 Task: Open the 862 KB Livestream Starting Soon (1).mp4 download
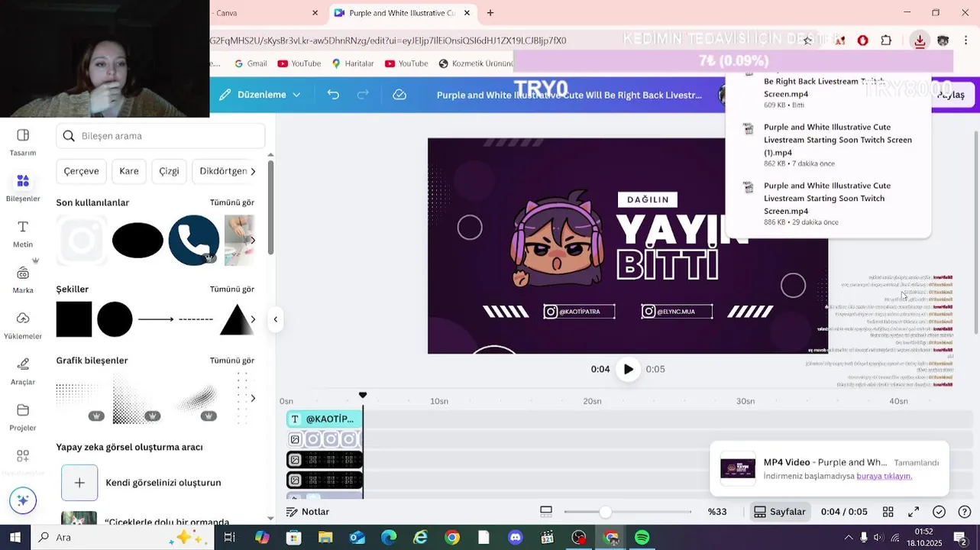[x=828, y=145]
